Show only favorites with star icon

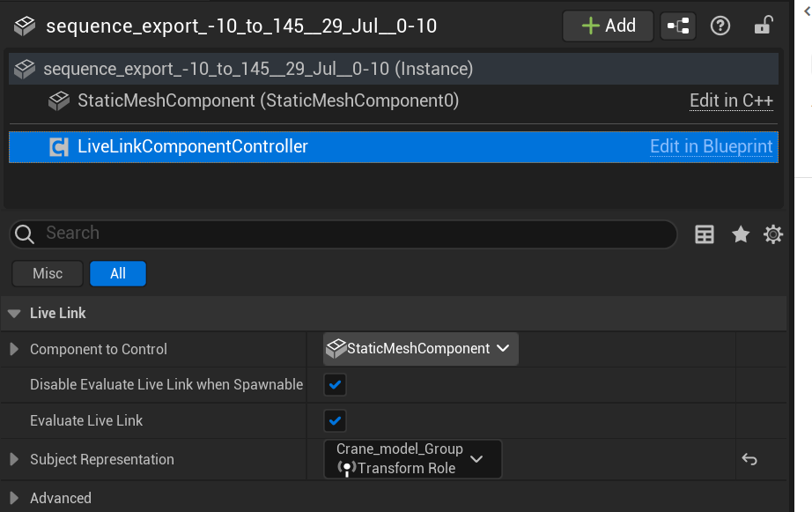click(741, 234)
